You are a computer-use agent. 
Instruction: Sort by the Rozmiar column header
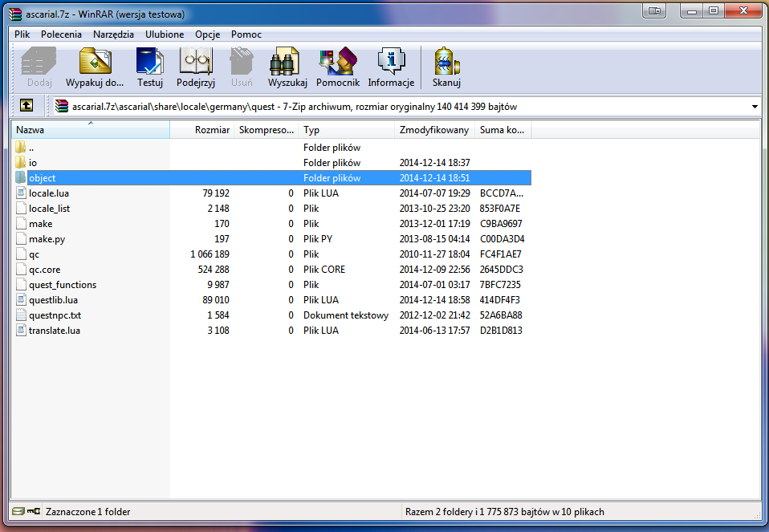click(x=202, y=130)
